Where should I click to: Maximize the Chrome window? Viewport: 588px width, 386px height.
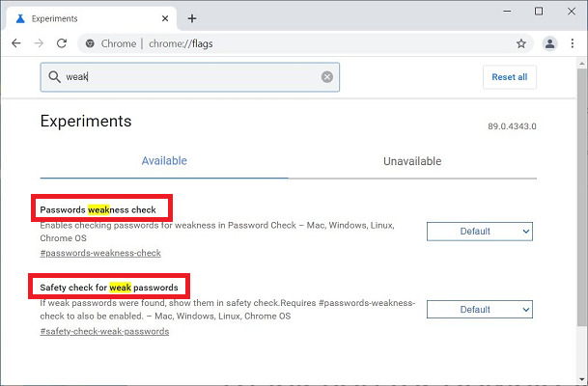539,12
